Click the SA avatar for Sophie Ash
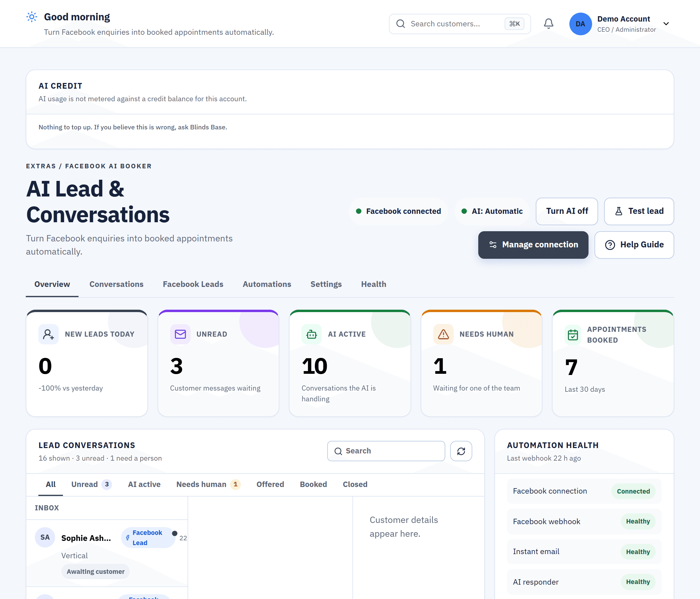The width and height of the screenshot is (700, 599). (45, 537)
